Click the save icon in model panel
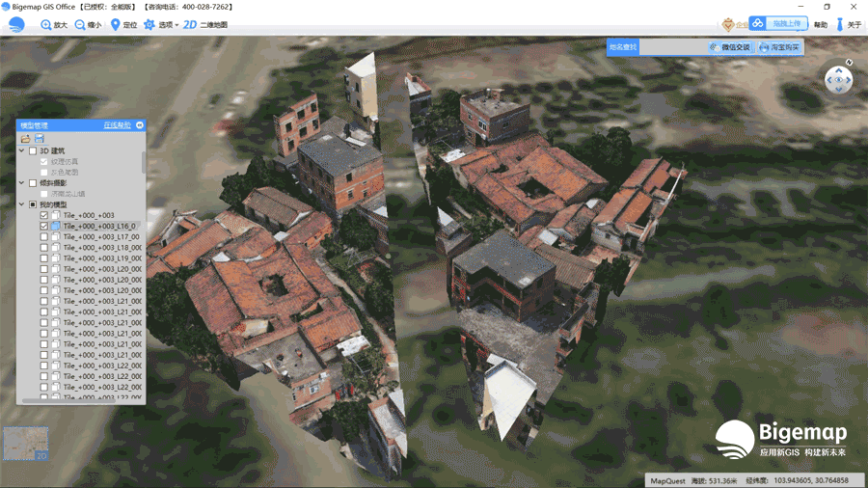The width and height of the screenshot is (868, 488). [40, 139]
